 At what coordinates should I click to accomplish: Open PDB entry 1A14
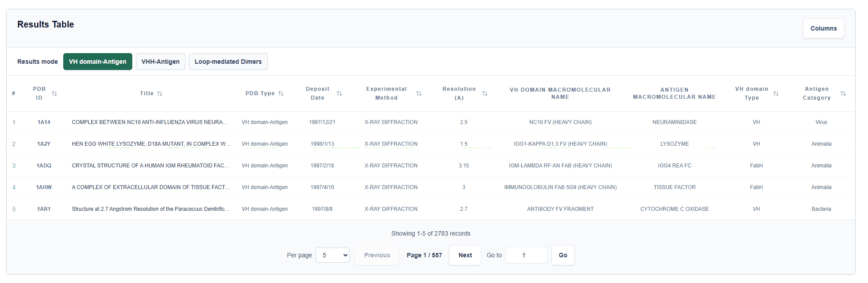[x=44, y=122]
